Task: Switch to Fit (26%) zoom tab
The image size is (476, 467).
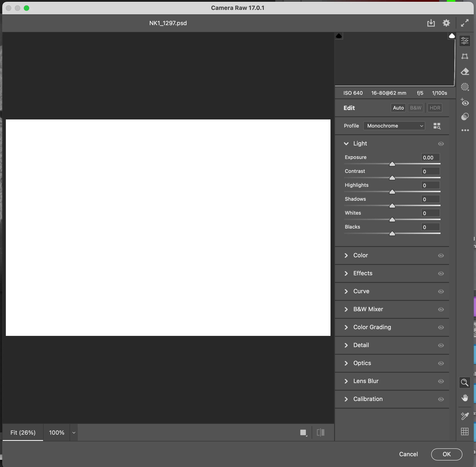Action: coord(23,433)
